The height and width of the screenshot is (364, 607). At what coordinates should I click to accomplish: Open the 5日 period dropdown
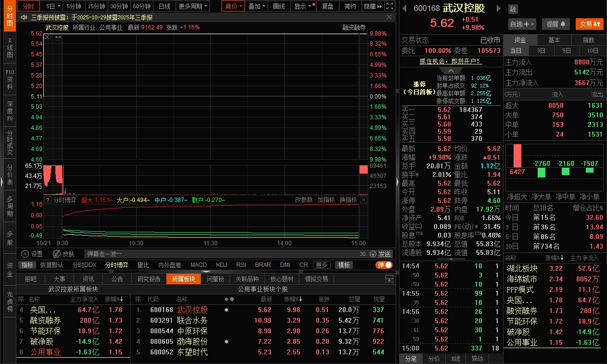click(x=53, y=6)
